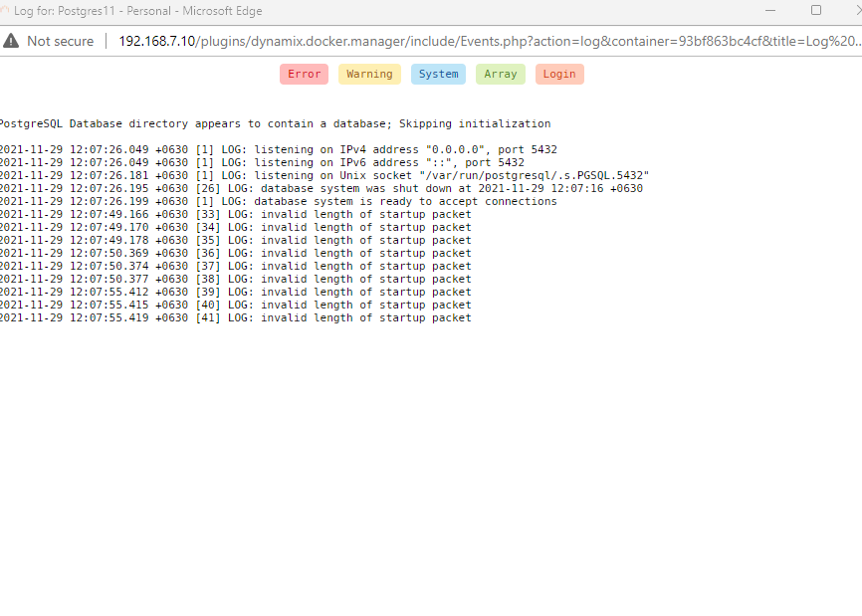Click the 'ready to accept connections' line
The image size is (862, 616).
278,201
